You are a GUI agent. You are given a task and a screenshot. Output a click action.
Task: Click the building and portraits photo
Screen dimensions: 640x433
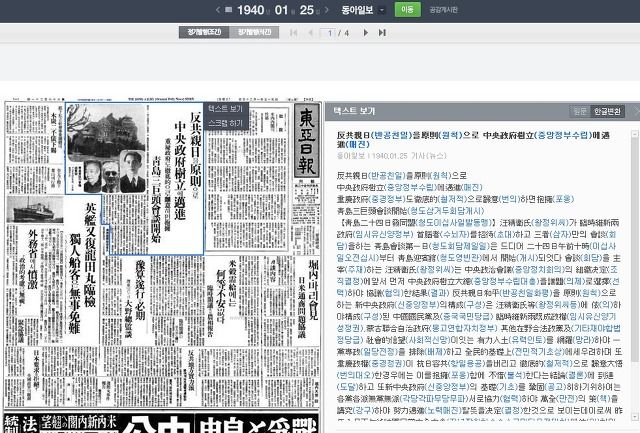tap(106, 148)
